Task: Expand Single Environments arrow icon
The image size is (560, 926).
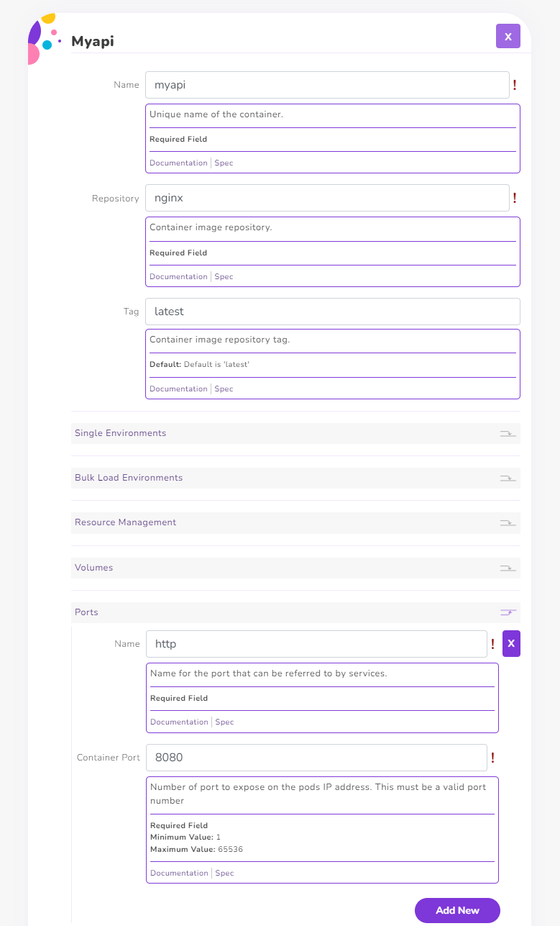Action: [508, 434]
